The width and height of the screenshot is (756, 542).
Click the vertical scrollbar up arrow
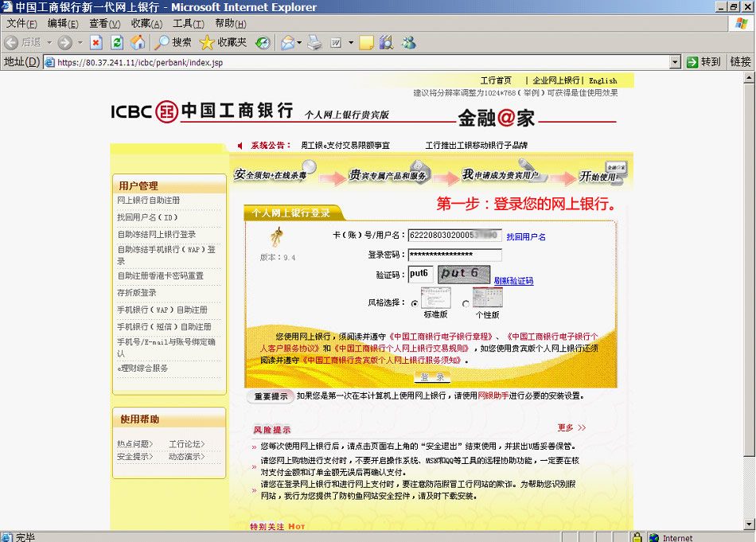(x=749, y=78)
